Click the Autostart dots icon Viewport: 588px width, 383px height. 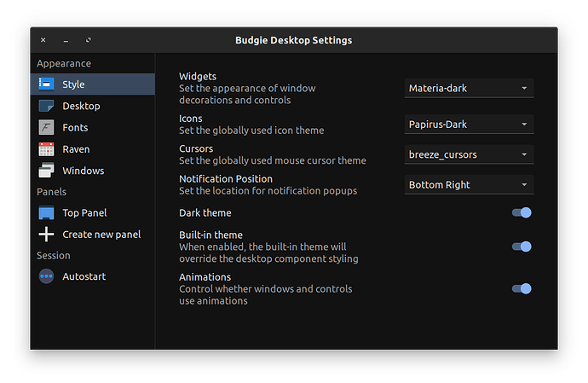46,276
